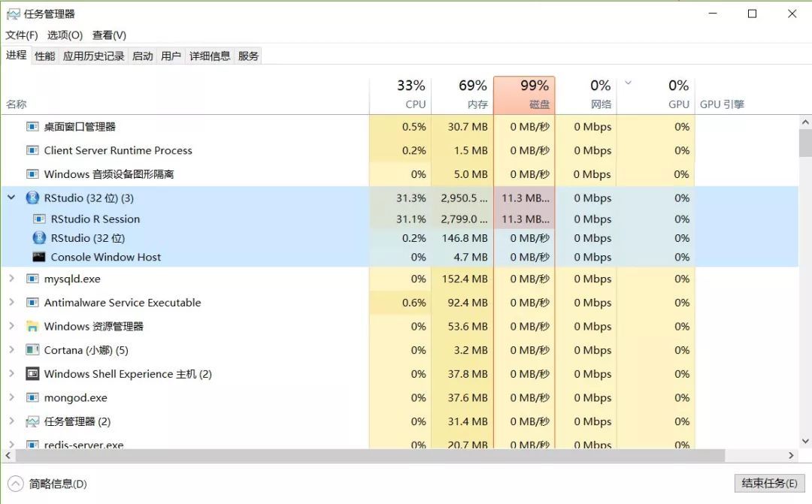Expand the redis-server.exe group
Screen dimensions: 812x504
click(11, 445)
